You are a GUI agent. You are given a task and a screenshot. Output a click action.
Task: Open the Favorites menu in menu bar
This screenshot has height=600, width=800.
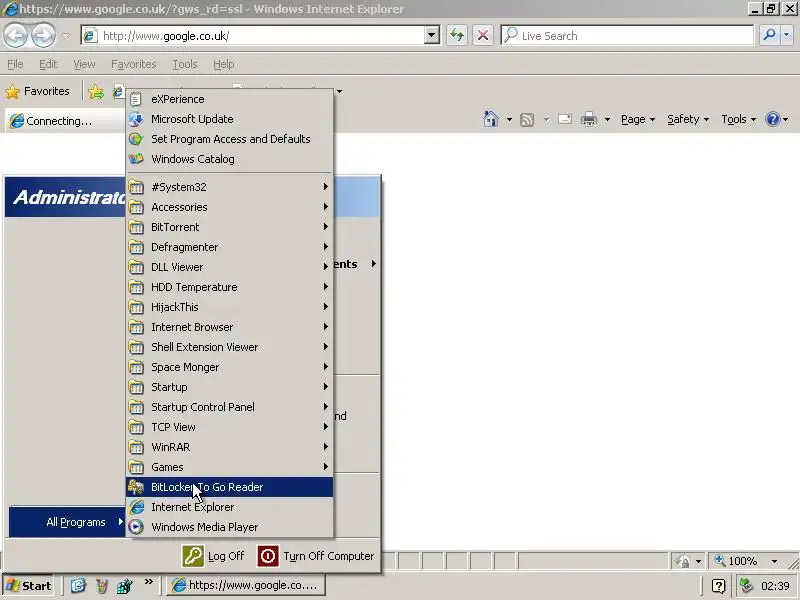click(134, 64)
